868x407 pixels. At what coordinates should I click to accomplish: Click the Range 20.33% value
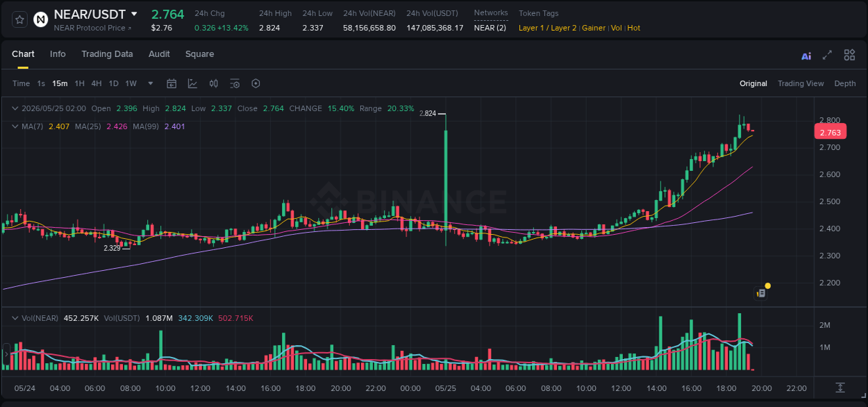(401, 108)
